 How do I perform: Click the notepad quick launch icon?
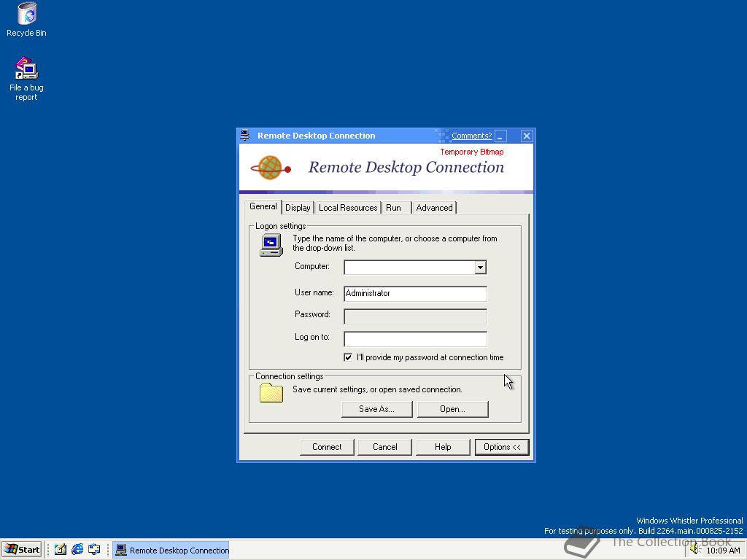60,550
